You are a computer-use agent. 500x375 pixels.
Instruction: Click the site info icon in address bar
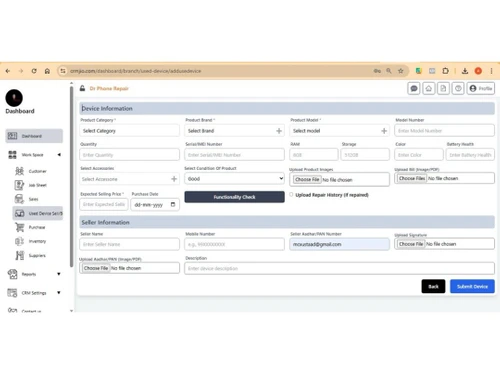coord(63,71)
